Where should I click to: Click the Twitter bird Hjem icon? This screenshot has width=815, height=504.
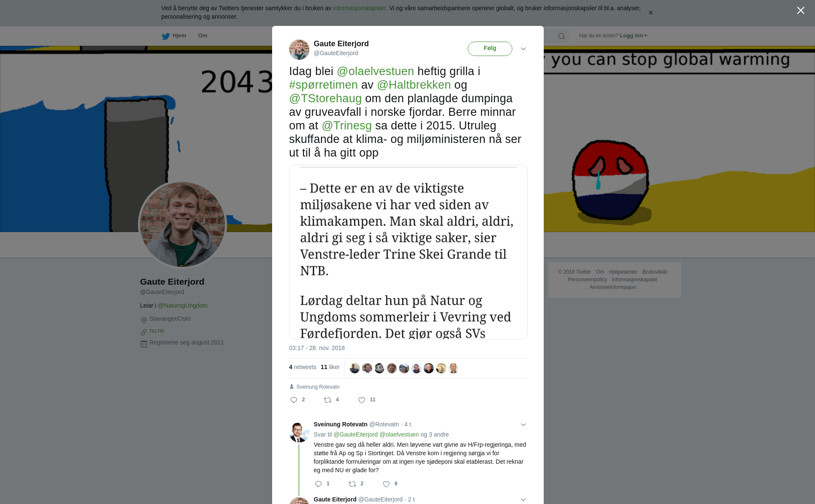tap(166, 36)
